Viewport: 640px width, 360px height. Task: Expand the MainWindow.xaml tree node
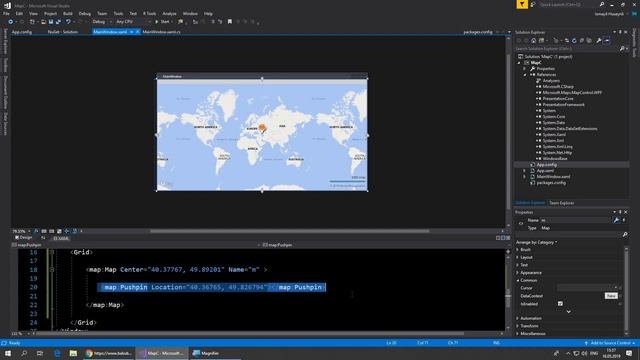[x=525, y=177]
